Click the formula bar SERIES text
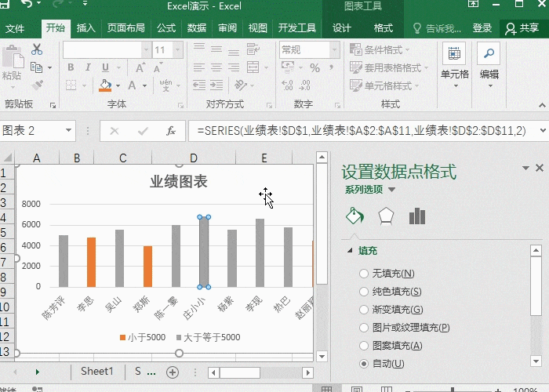The image size is (549, 392). pyautogui.click(x=362, y=131)
